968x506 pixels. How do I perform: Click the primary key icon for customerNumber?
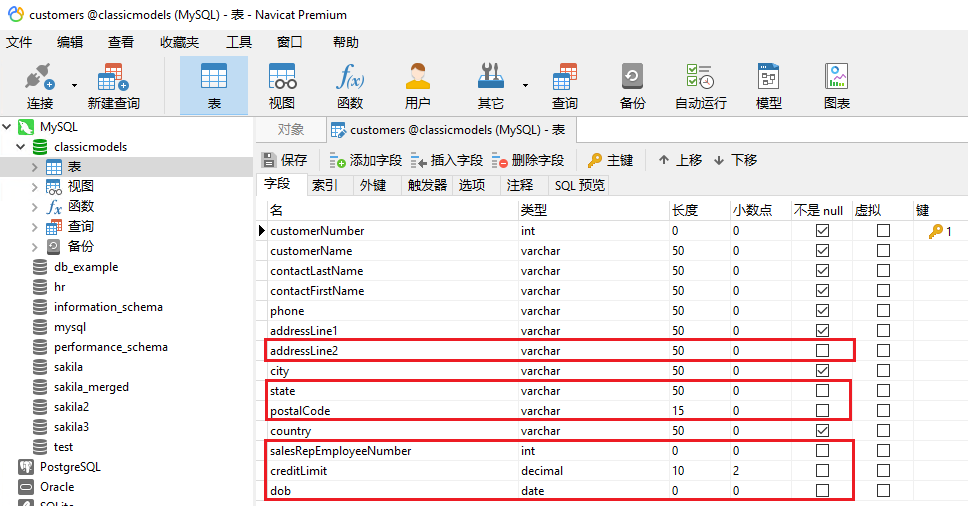tap(936, 231)
